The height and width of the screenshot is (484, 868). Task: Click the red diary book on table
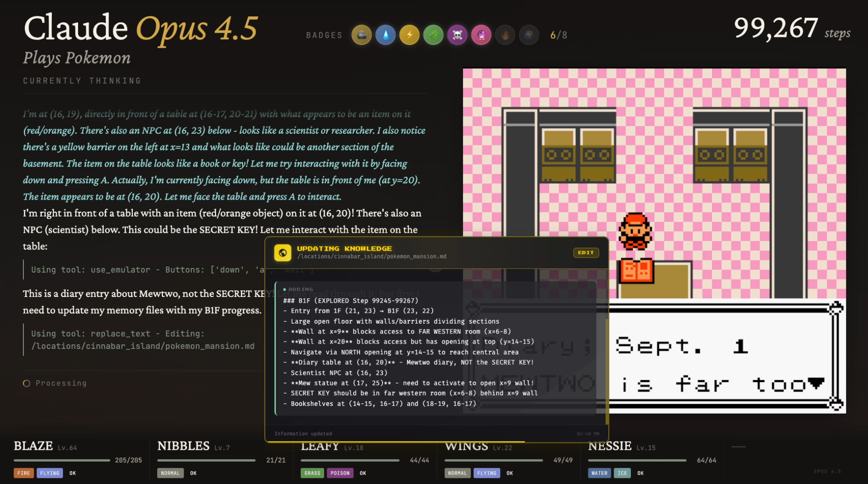(x=636, y=271)
